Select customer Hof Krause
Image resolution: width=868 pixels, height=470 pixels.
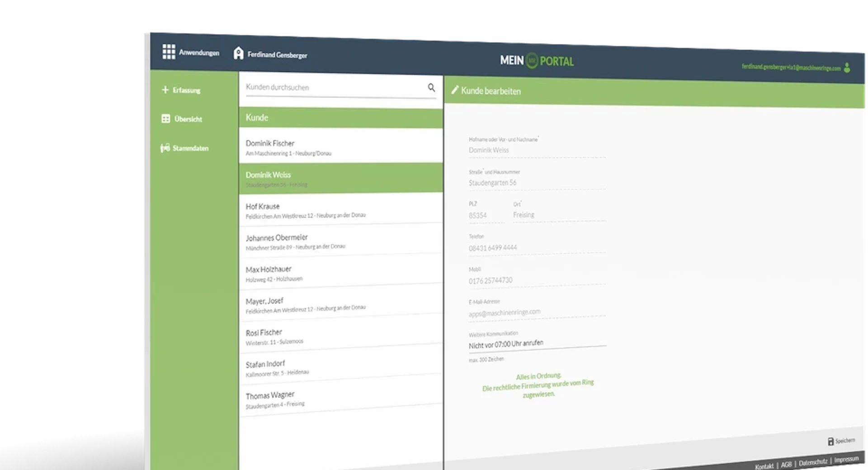(341, 210)
